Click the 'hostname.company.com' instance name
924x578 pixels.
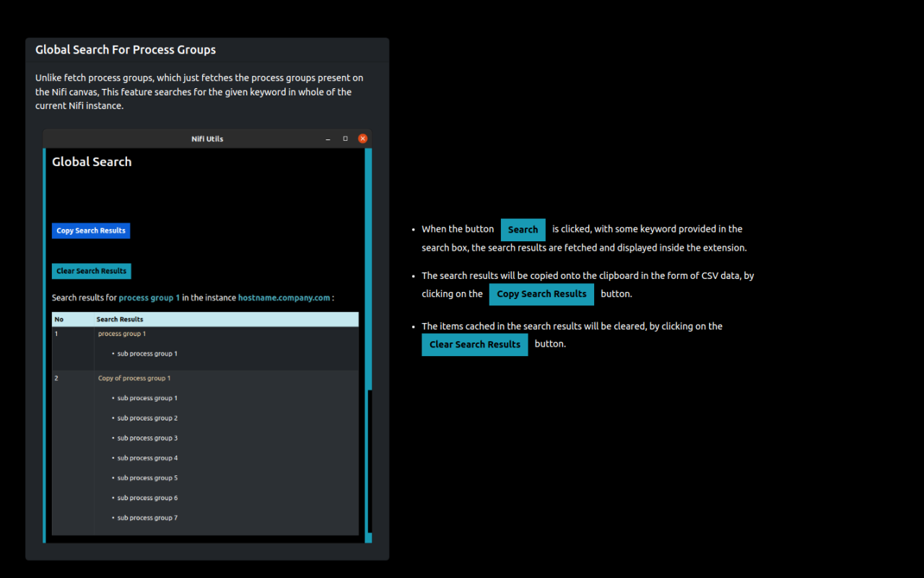click(x=284, y=298)
